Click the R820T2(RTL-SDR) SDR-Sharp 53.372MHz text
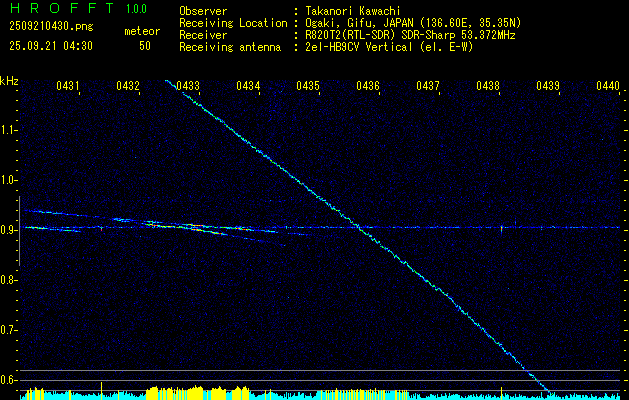The height and width of the screenshot is (400, 629). (410, 35)
